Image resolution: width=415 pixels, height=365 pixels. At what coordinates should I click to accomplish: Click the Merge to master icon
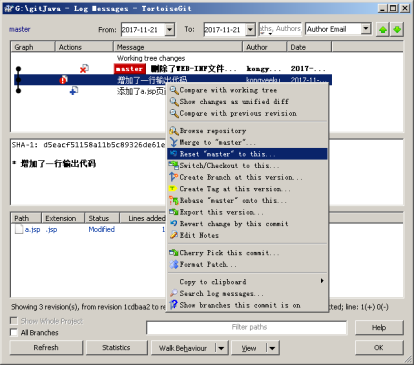(174, 142)
